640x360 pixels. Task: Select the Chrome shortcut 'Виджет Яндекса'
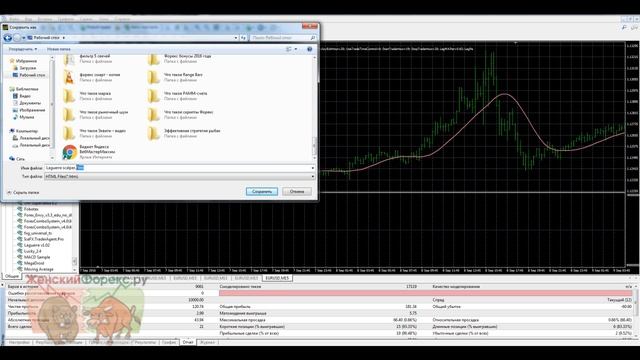[x=89, y=151]
